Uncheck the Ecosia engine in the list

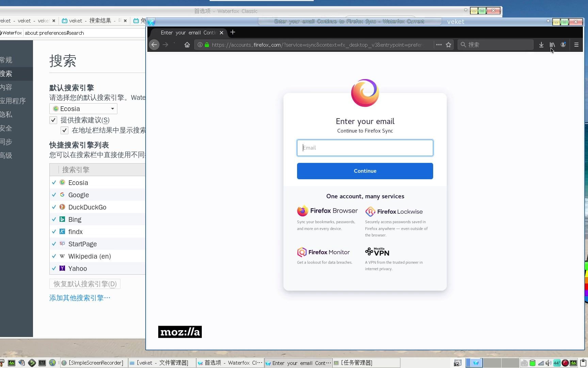[54, 183]
